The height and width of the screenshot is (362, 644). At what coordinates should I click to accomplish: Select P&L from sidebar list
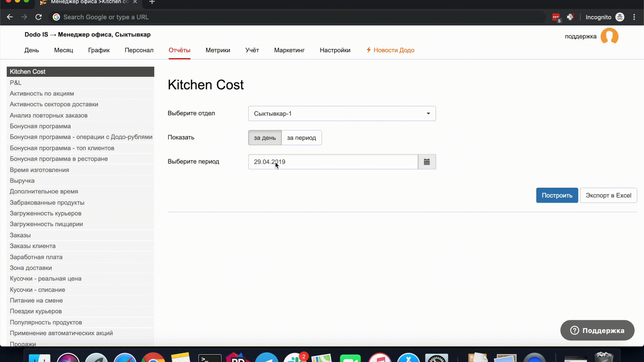(15, 83)
